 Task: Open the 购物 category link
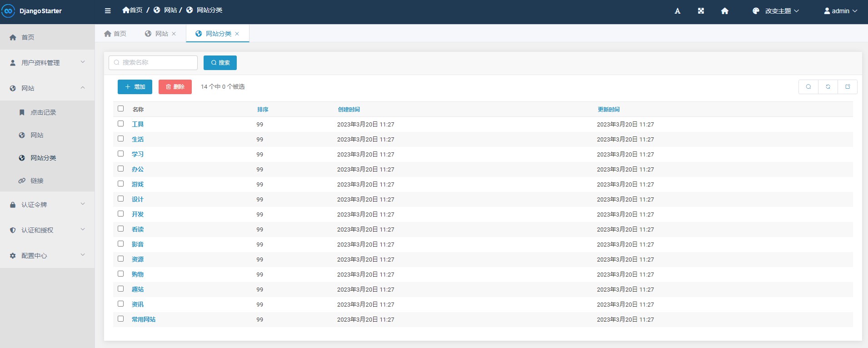[x=138, y=274]
